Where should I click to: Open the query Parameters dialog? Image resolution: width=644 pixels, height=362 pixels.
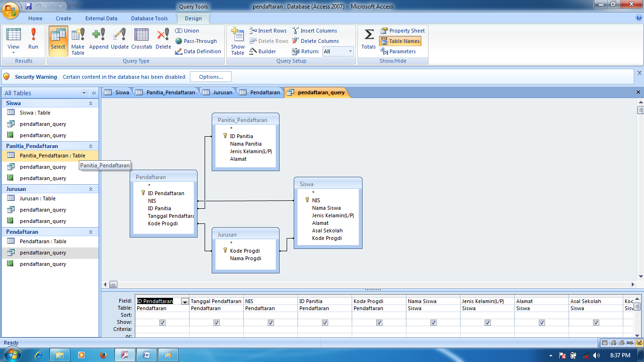point(398,51)
